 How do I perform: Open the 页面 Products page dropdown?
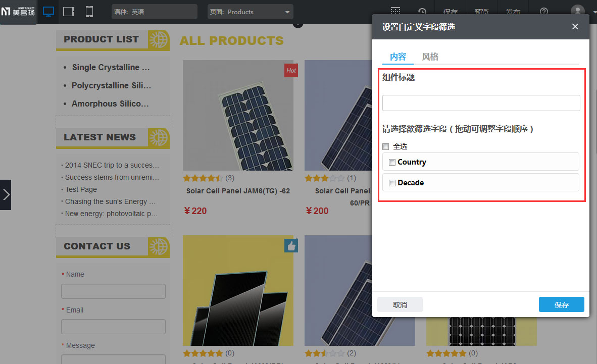[250, 12]
